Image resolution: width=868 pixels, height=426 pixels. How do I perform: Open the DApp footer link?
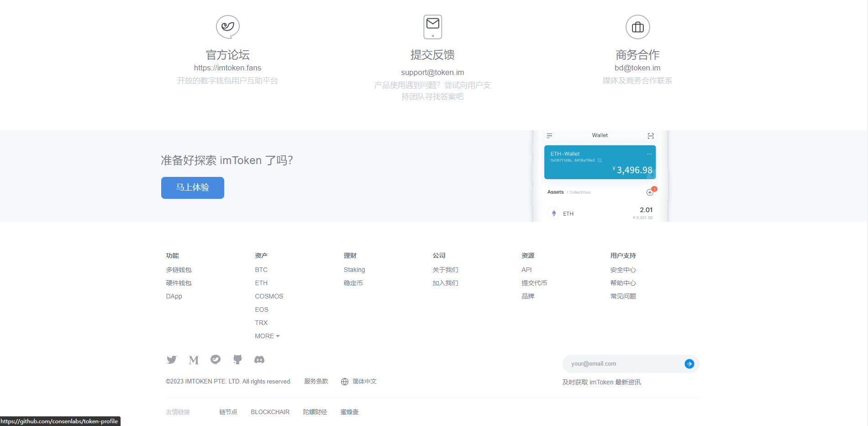pos(174,297)
